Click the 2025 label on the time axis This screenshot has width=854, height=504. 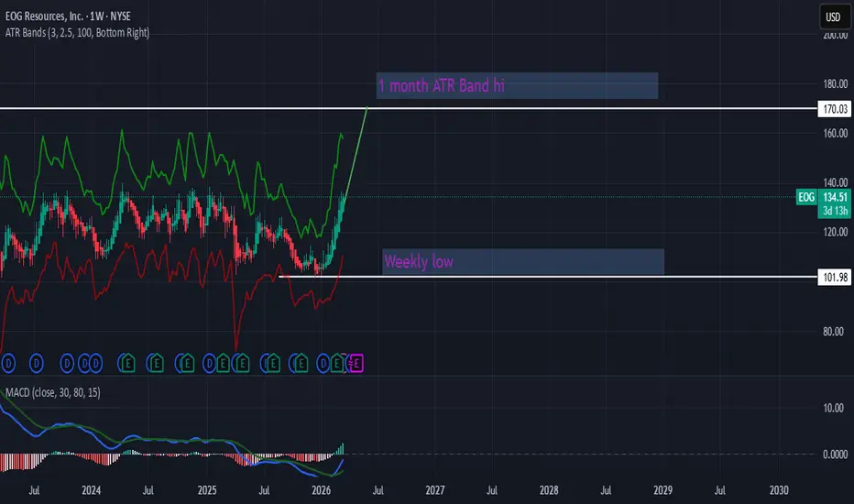pos(207,490)
